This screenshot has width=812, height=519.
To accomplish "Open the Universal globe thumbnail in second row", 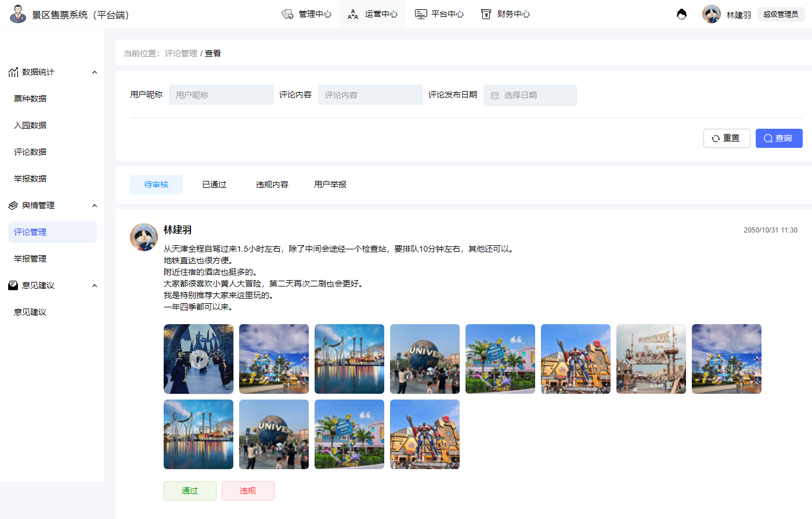I will (274, 434).
